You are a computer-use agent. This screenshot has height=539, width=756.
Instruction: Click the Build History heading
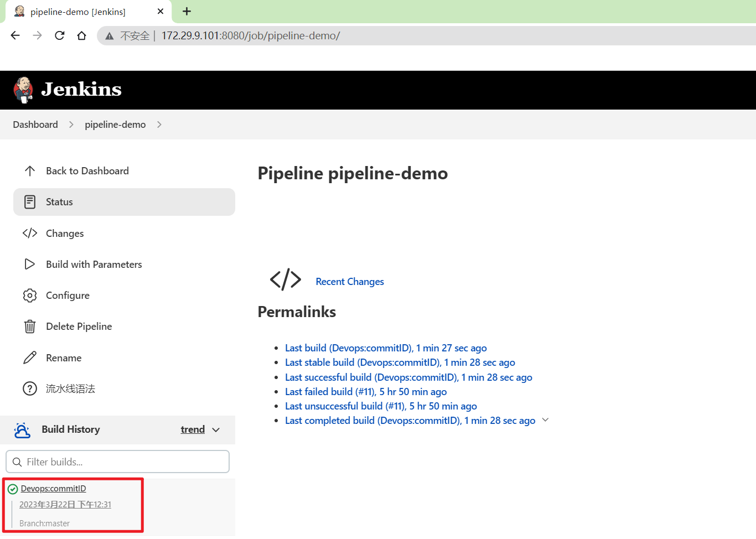(71, 429)
